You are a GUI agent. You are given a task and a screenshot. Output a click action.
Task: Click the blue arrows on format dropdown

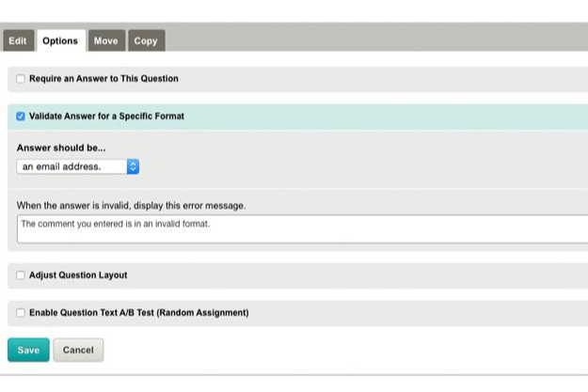tap(133, 166)
